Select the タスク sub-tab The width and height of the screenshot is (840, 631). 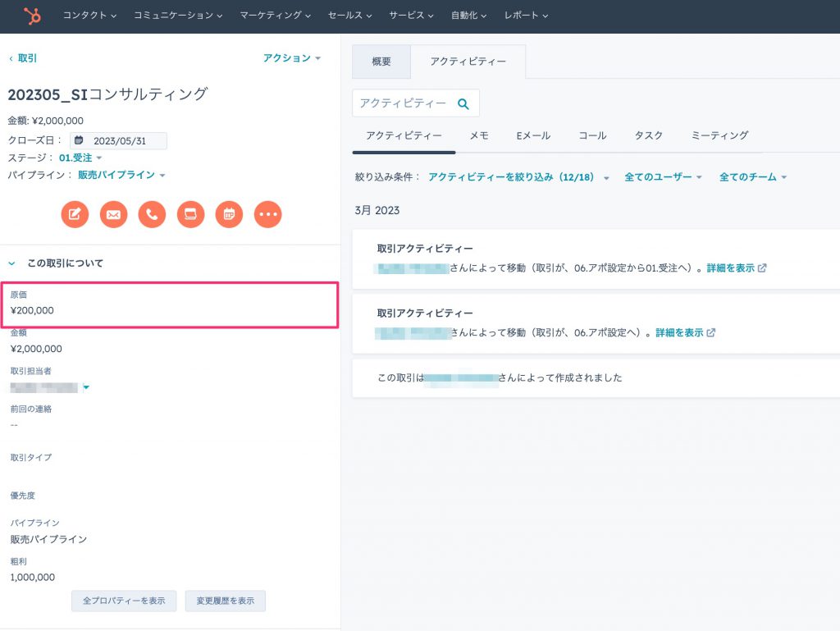[649, 135]
